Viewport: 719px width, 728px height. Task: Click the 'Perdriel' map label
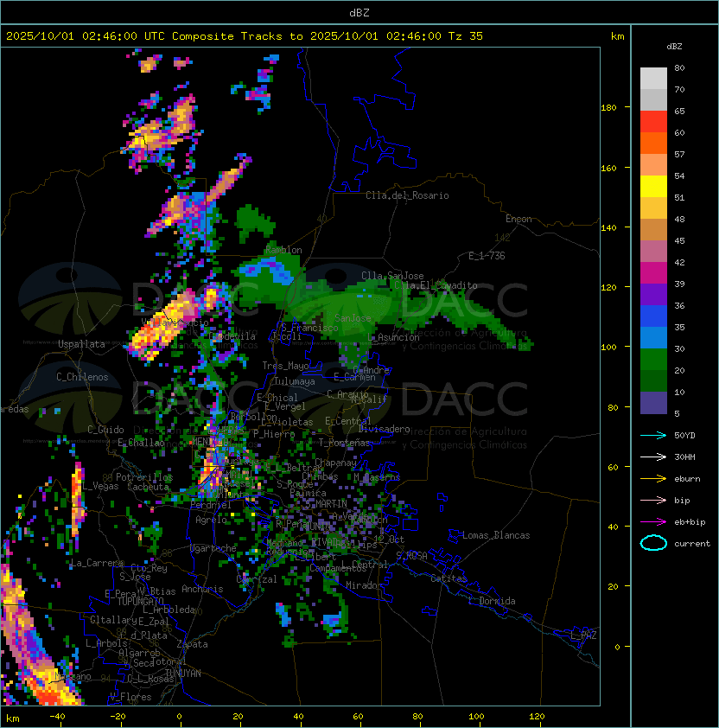[x=211, y=505]
